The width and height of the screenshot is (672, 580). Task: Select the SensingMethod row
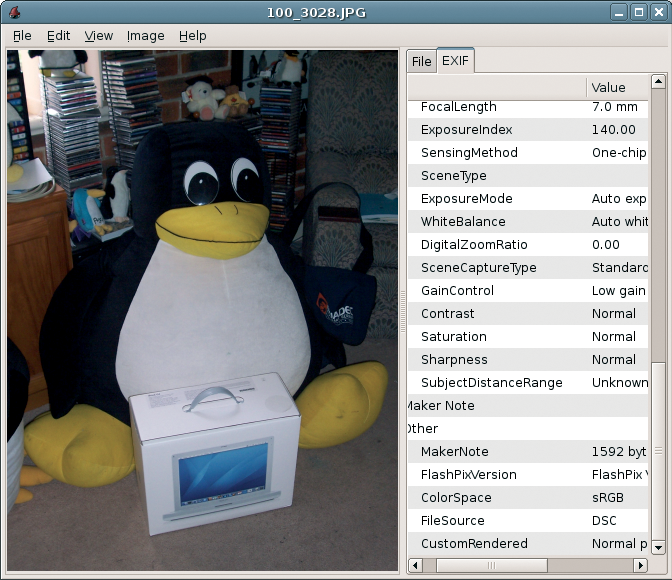click(x=528, y=153)
